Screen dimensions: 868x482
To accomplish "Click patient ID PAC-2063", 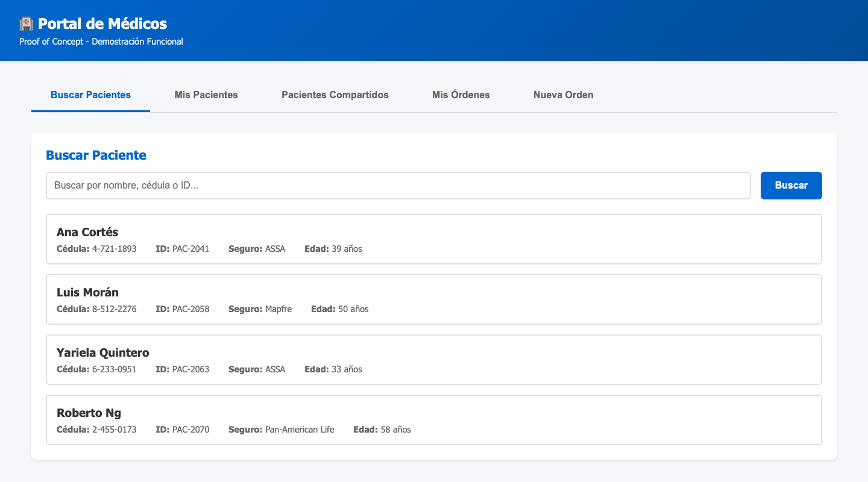I will pos(190,369).
